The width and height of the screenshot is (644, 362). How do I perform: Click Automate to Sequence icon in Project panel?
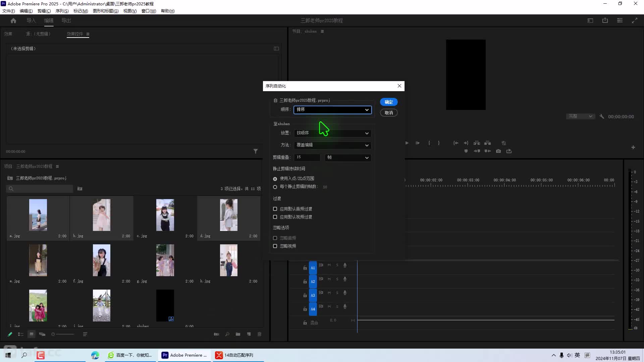(216, 334)
